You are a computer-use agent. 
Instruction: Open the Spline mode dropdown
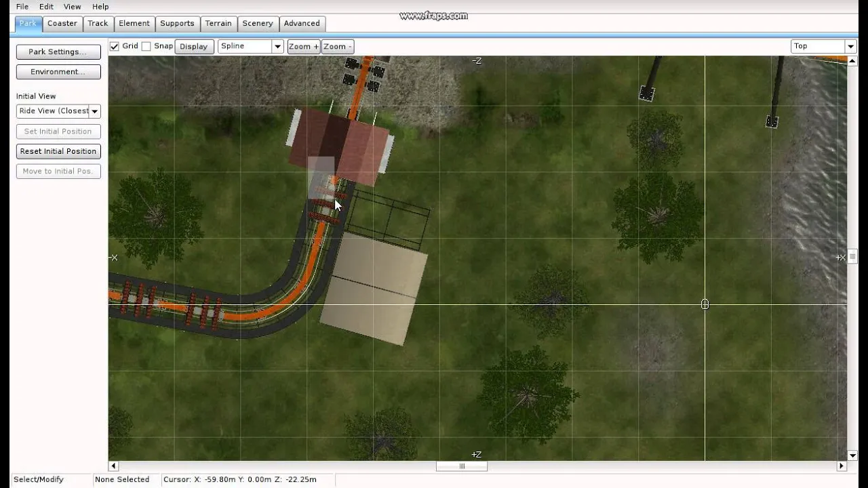point(250,46)
